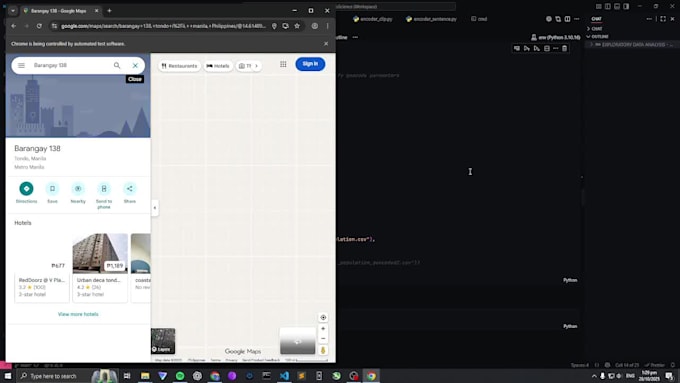Viewport: 680px width, 383px height.
Task: Go back in Chrome
Action: pyautogui.click(x=13, y=26)
